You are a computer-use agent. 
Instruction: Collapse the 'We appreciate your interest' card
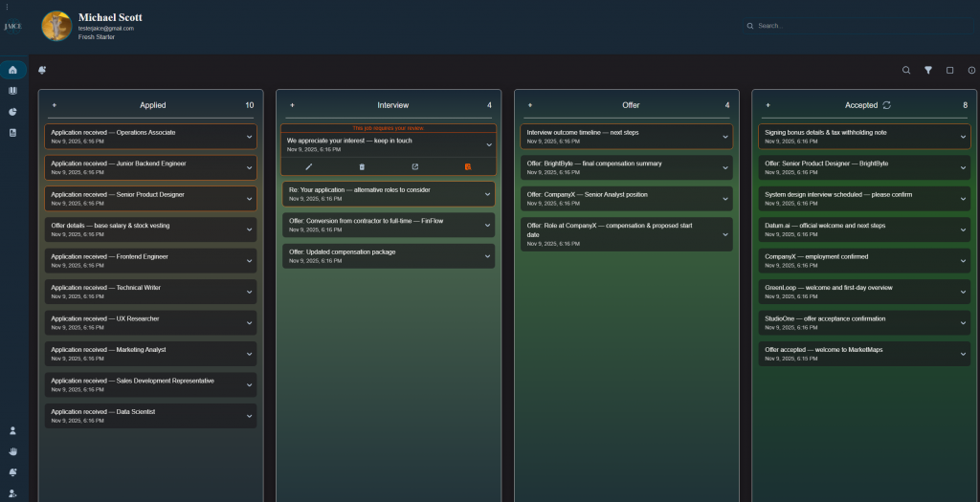tap(488, 144)
